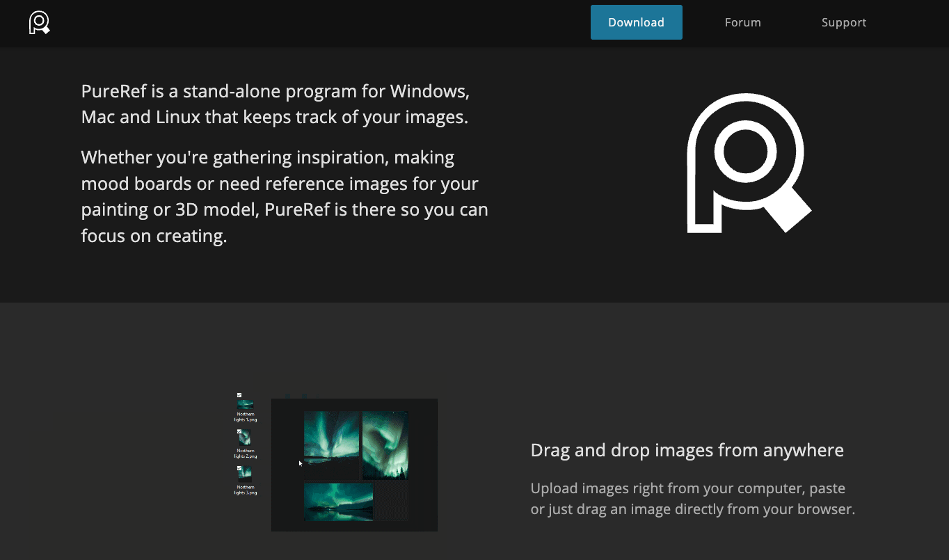Click the intro paragraph mentioning Windows, Mac and Linux

[x=278, y=104]
